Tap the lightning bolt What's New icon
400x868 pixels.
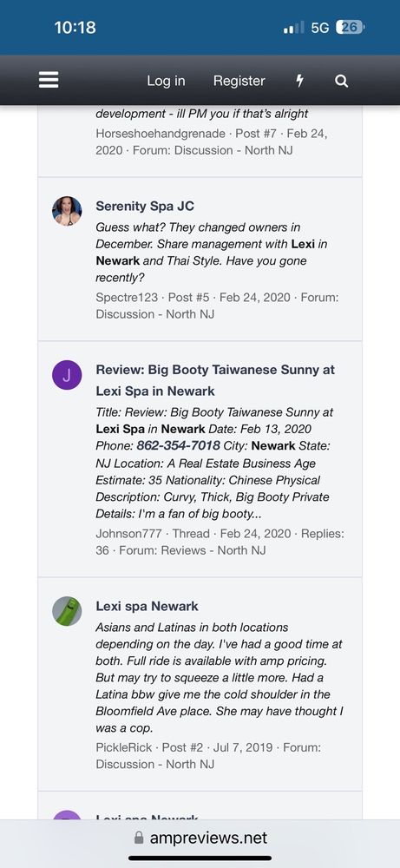click(x=300, y=81)
